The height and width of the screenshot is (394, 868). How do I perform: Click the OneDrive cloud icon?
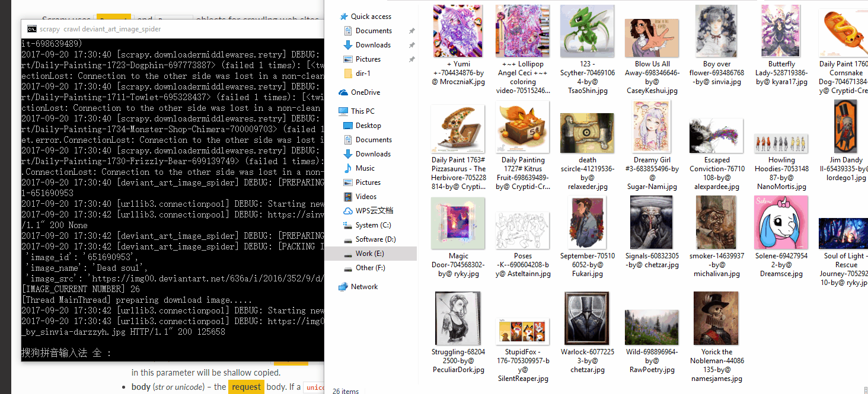tap(343, 92)
